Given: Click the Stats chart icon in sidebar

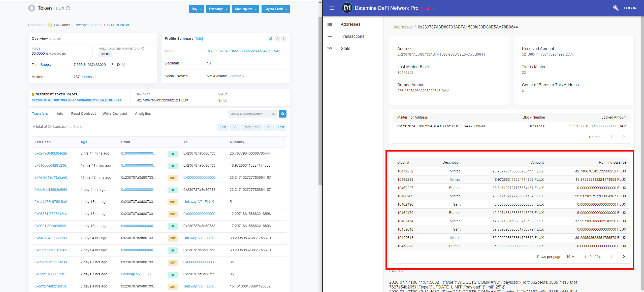Looking at the screenshot, I should tap(330, 48).
